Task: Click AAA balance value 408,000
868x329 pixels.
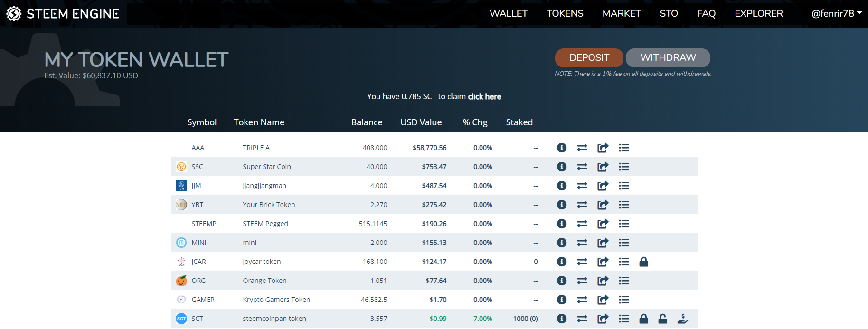Action: [x=375, y=148]
